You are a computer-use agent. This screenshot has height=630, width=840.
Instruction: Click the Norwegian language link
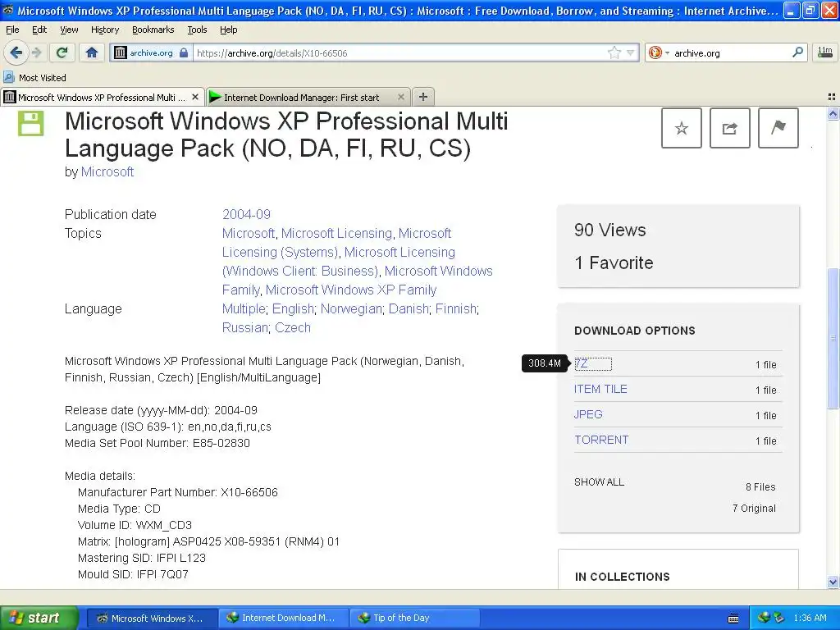[351, 309]
